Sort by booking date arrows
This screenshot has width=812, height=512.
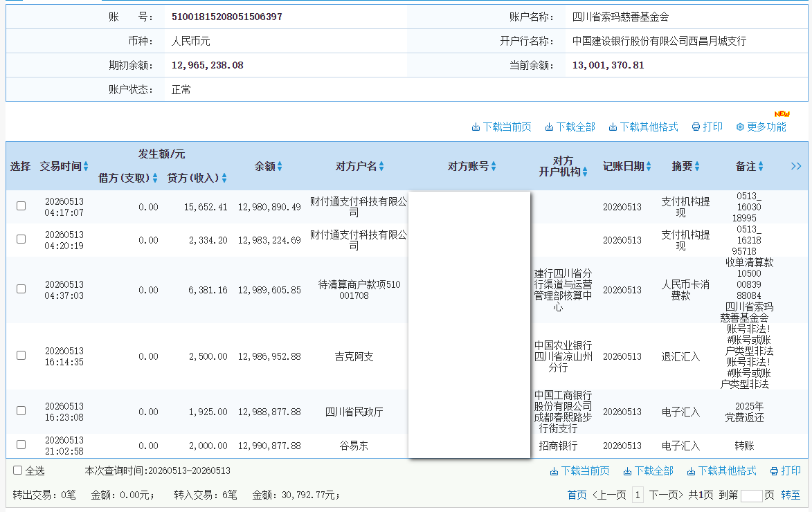pyautogui.click(x=649, y=166)
